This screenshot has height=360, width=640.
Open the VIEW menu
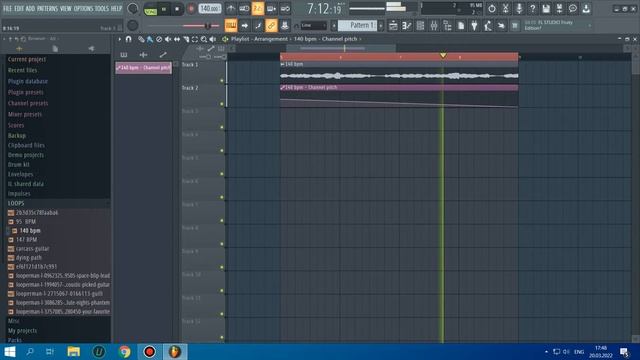(x=66, y=9)
